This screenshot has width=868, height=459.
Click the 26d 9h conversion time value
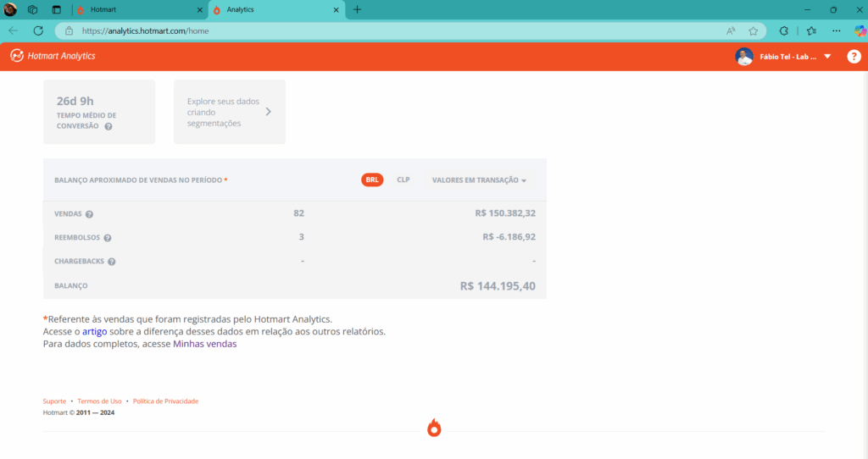click(x=75, y=102)
